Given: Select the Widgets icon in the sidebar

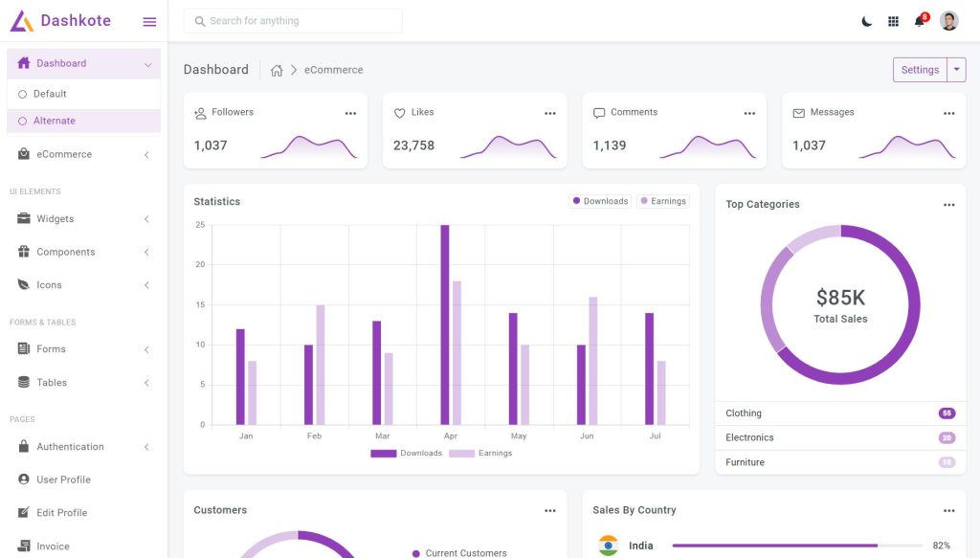Looking at the screenshot, I should tap(23, 218).
